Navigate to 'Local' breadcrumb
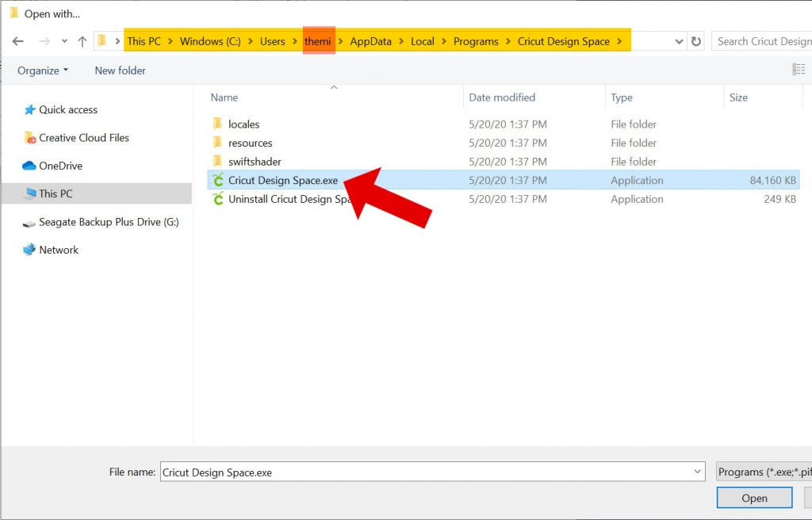 click(423, 41)
